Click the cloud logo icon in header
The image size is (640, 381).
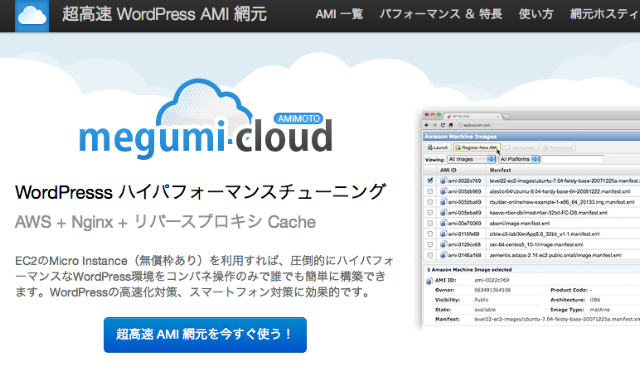click(32, 16)
